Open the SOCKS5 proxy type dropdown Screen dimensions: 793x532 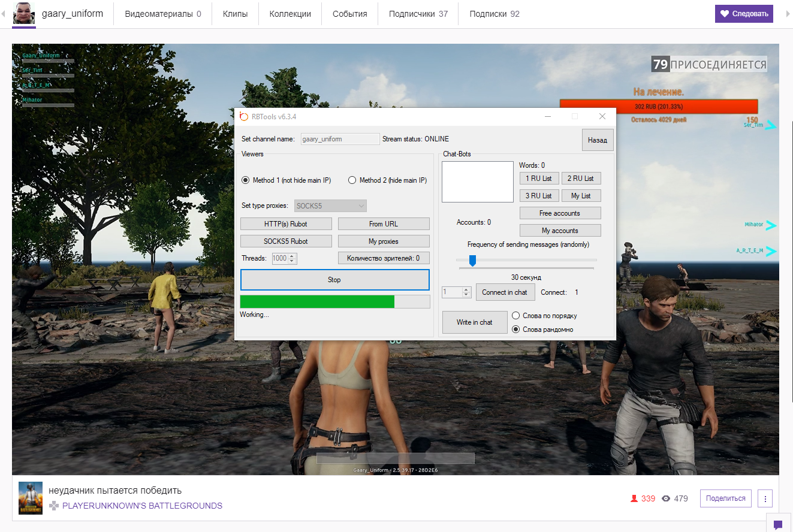click(331, 206)
